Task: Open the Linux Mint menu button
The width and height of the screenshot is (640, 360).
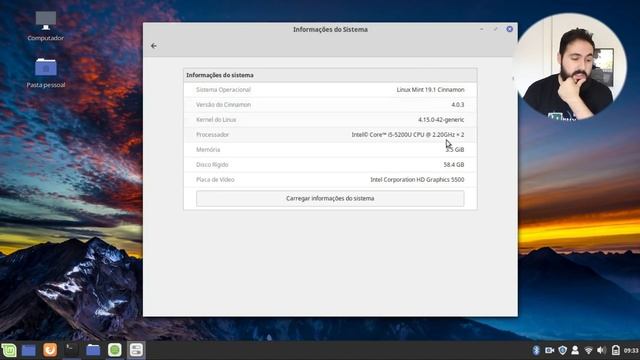Action: pyautogui.click(x=8, y=350)
